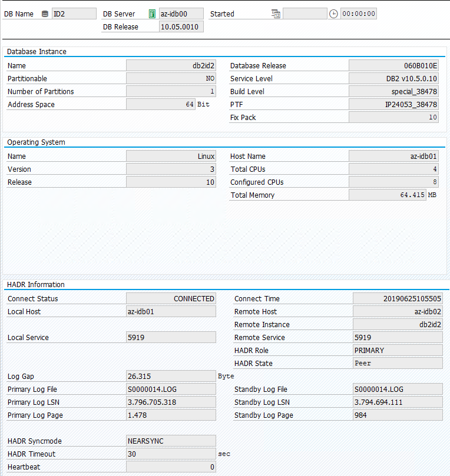Click the Database Release value 060B010E
This screenshot has height=476, width=450.
(x=393, y=65)
